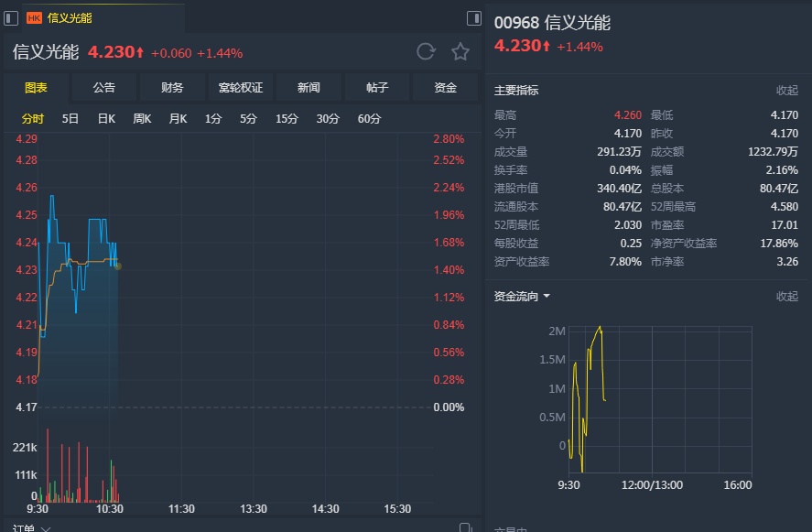812x532 pixels.
Task: Click the 今开 value 4.170
Action: (628, 133)
